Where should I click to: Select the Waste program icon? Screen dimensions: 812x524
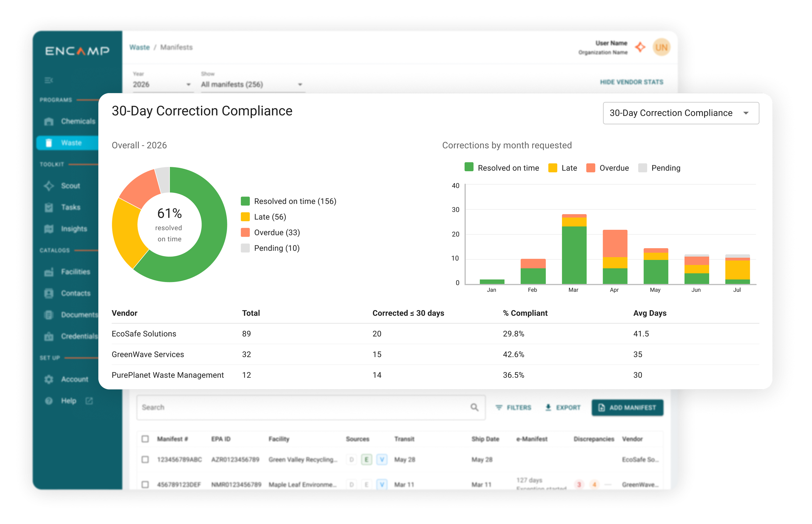pos(49,143)
